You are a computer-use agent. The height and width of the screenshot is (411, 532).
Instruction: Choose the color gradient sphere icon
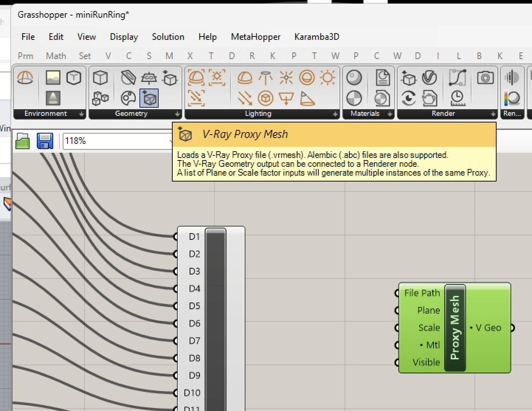click(512, 98)
